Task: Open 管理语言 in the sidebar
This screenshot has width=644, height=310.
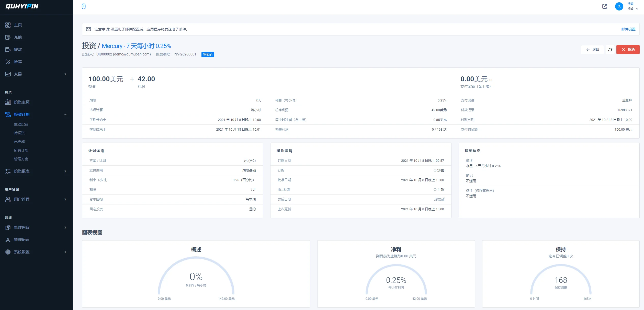Action: click(22, 240)
